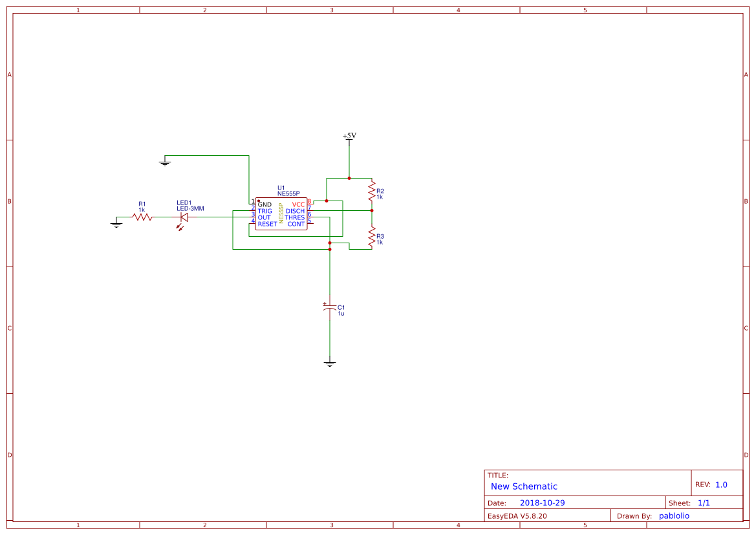Screen dimensions: 756x535
Task: Select the U1 reference designator text
Action: click(281, 187)
